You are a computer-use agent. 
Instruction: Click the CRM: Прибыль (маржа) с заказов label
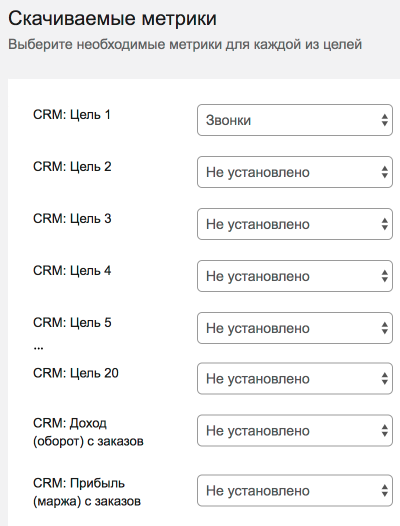pos(87,492)
